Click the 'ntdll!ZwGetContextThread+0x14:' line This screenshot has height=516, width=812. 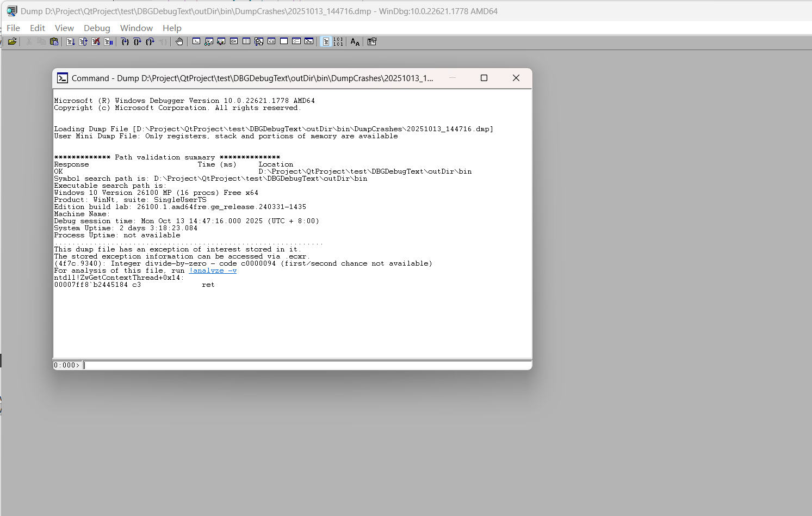click(x=119, y=278)
